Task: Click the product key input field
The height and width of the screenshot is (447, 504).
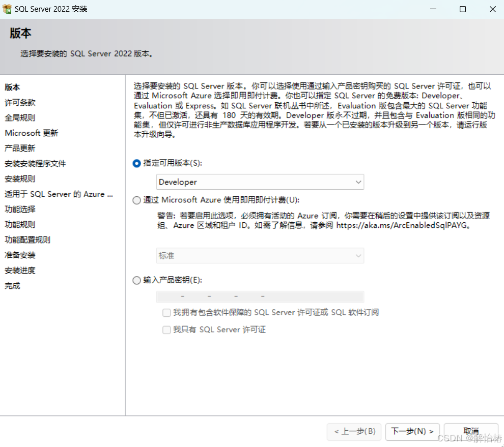Action: point(260,296)
